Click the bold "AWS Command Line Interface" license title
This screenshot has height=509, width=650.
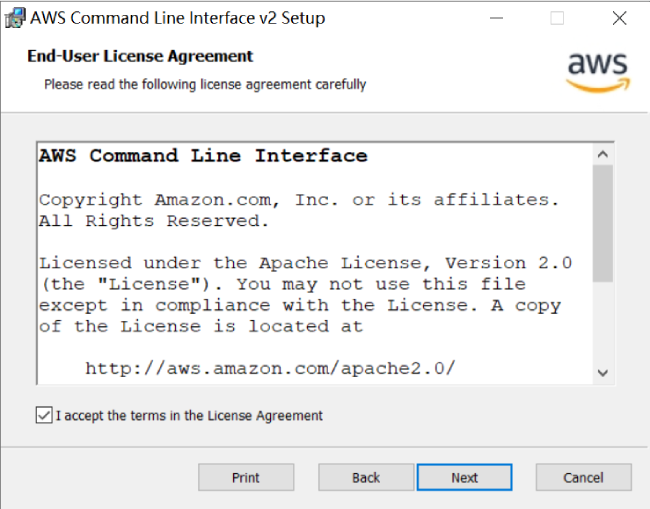click(x=203, y=156)
